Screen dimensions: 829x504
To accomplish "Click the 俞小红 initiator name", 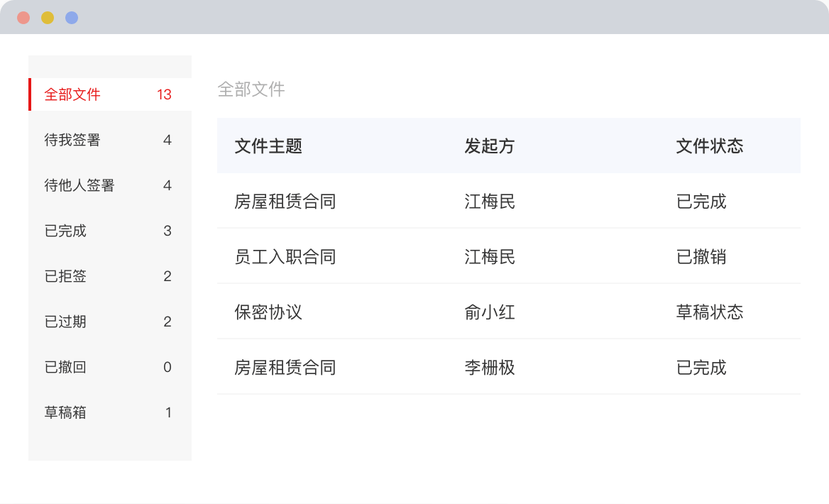I will pos(490,312).
